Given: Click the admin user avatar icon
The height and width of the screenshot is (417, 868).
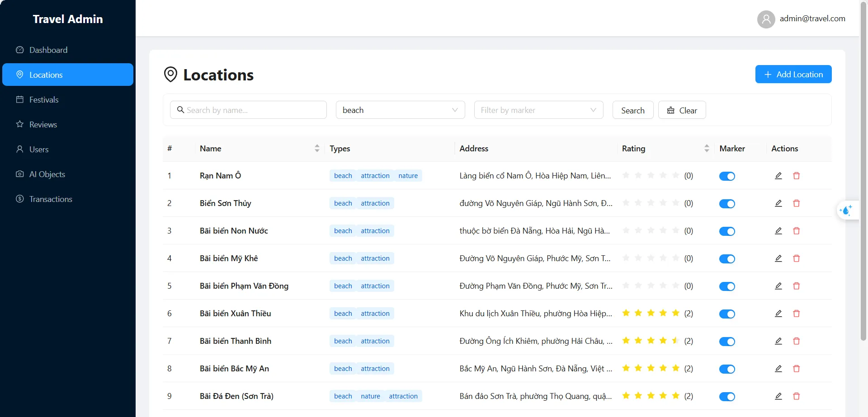Looking at the screenshot, I should point(766,19).
